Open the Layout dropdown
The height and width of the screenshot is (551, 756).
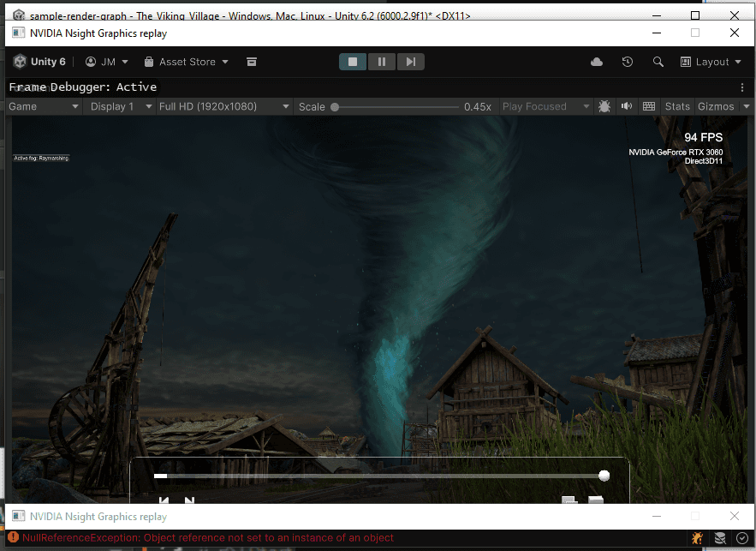click(x=711, y=62)
